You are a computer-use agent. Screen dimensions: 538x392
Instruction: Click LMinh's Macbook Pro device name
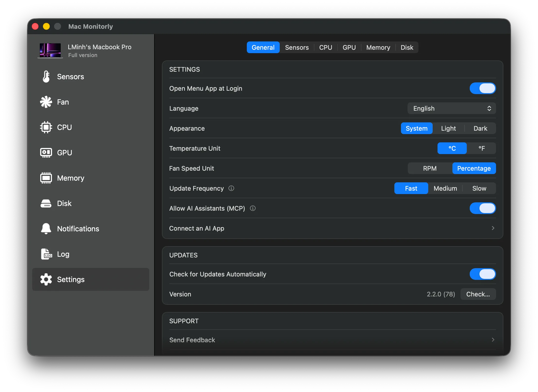point(100,47)
